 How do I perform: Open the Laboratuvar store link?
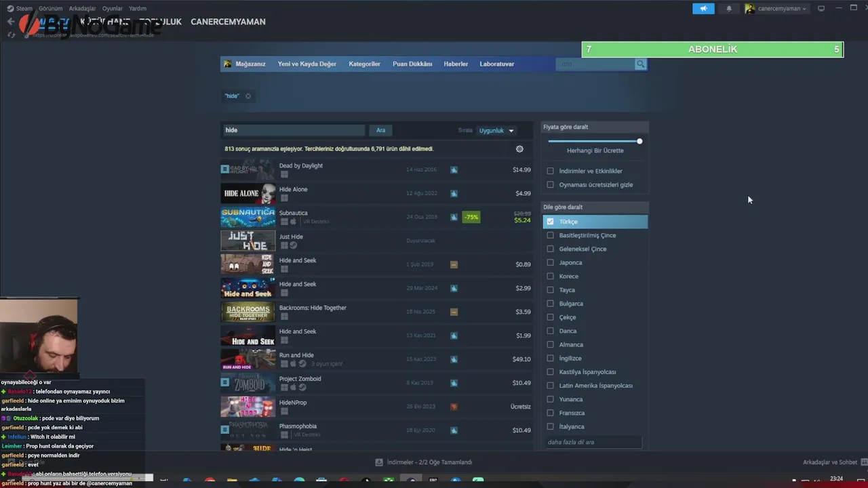pos(496,64)
